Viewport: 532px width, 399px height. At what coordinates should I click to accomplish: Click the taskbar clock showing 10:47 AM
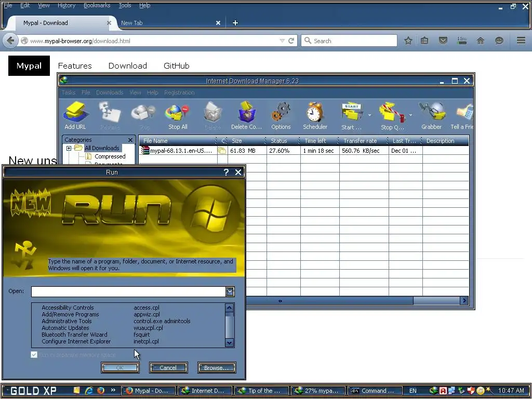pyautogui.click(x=511, y=391)
